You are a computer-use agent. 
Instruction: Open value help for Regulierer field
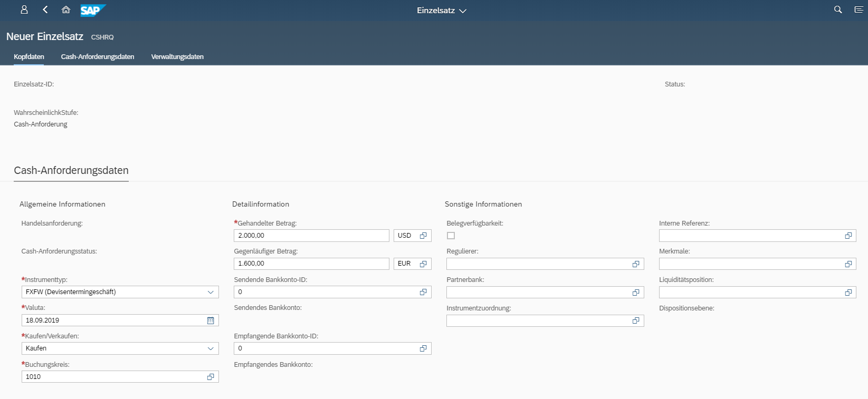click(636, 264)
